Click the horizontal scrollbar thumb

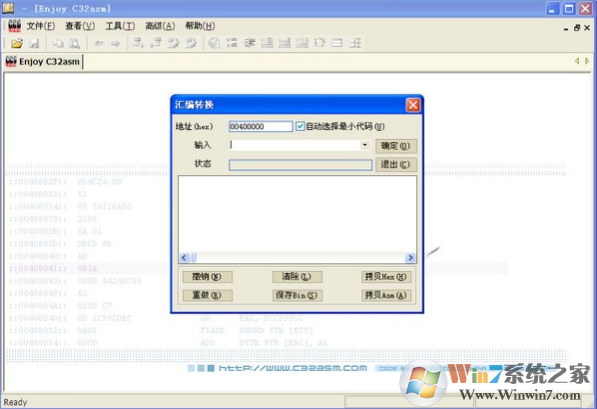194,258
